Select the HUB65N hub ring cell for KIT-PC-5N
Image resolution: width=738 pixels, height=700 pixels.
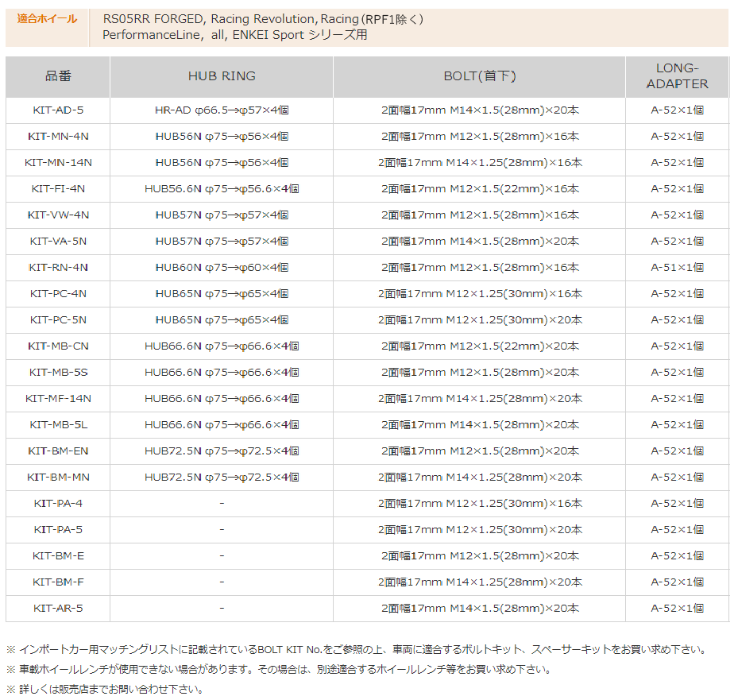[x=222, y=320]
